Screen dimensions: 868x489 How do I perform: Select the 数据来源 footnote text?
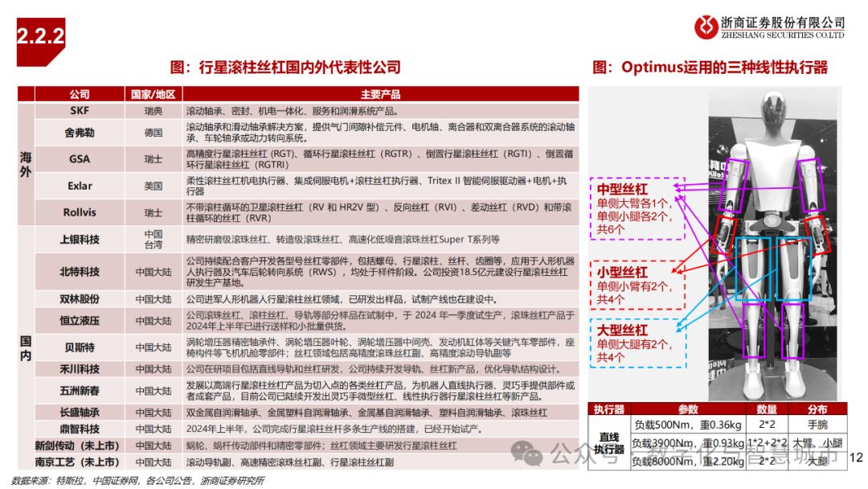click(x=137, y=481)
